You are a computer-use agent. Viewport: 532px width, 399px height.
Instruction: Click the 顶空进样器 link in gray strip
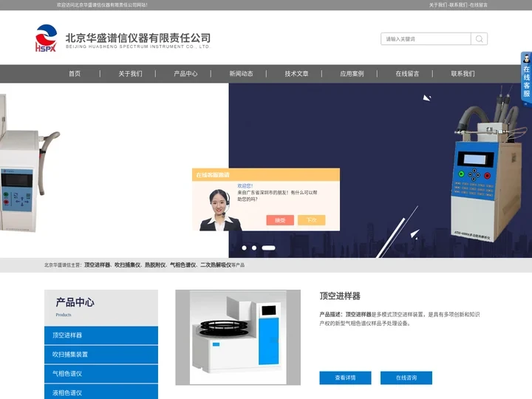pos(98,265)
